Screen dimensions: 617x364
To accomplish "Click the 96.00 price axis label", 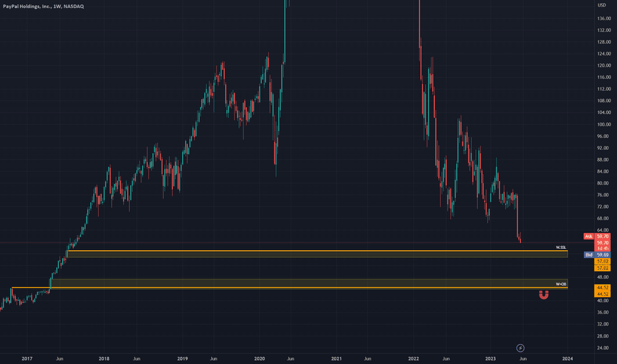I will 604,136.
